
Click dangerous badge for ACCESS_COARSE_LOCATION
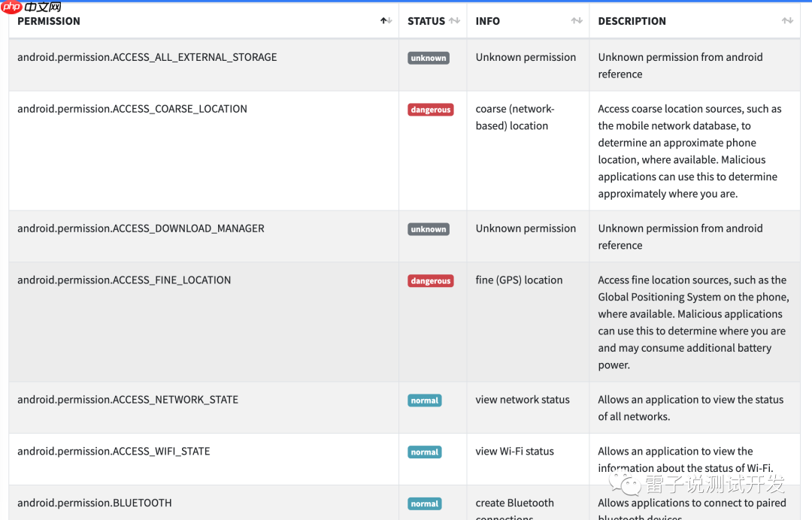[x=431, y=110]
